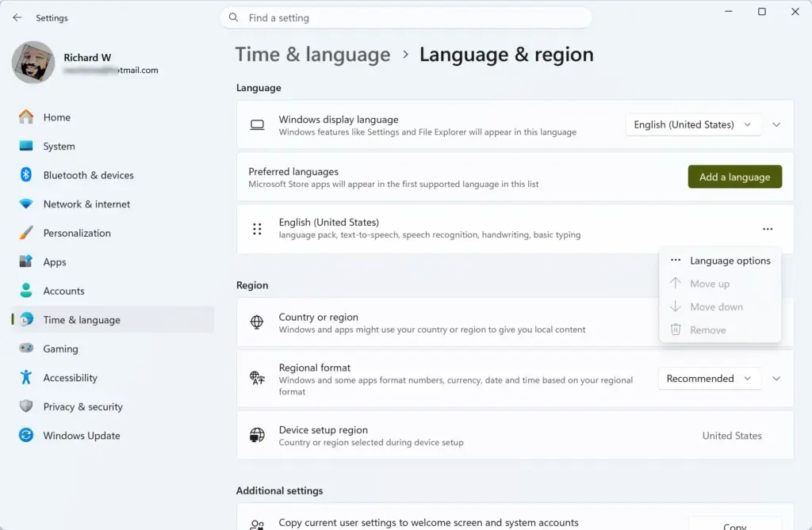Select Move down in context menu
Viewport: 812px width, 530px height.
(x=720, y=307)
